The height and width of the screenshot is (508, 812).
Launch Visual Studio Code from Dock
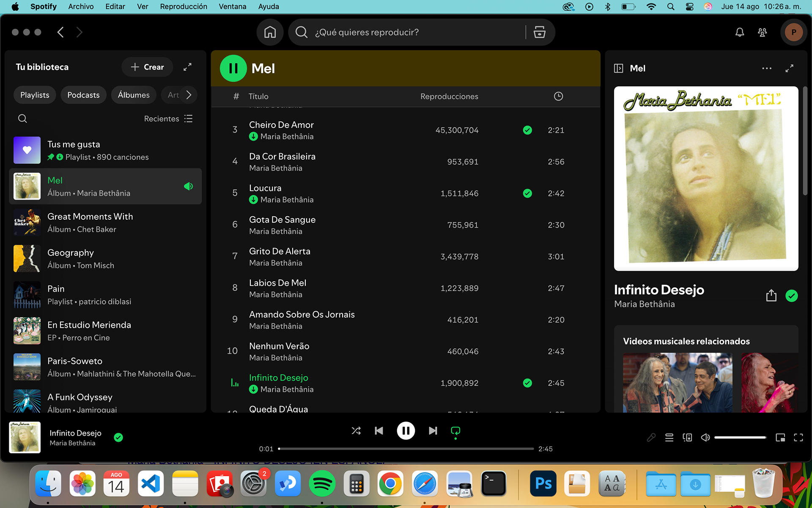click(151, 483)
